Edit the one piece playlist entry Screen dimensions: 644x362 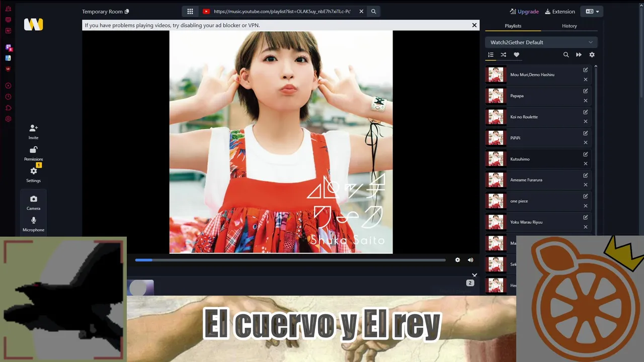pyautogui.click(x=585, y=197)
